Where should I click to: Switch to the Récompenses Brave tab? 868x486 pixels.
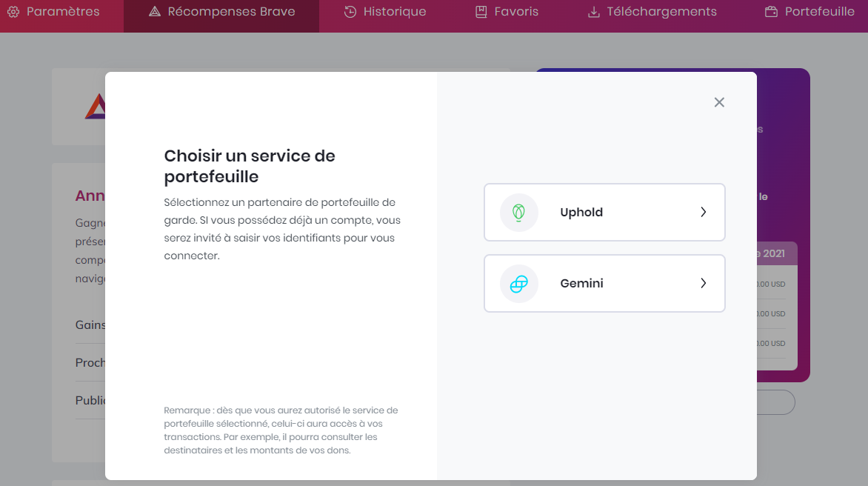(x=231, y=12)
